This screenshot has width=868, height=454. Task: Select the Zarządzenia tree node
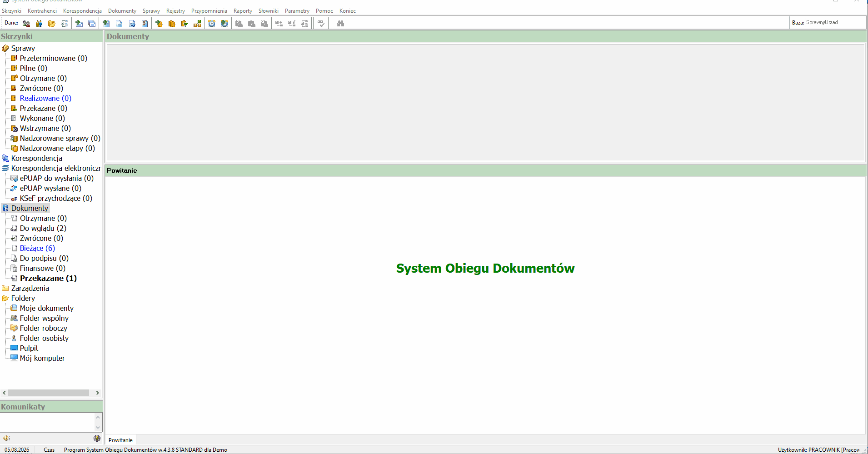(30, 288)
